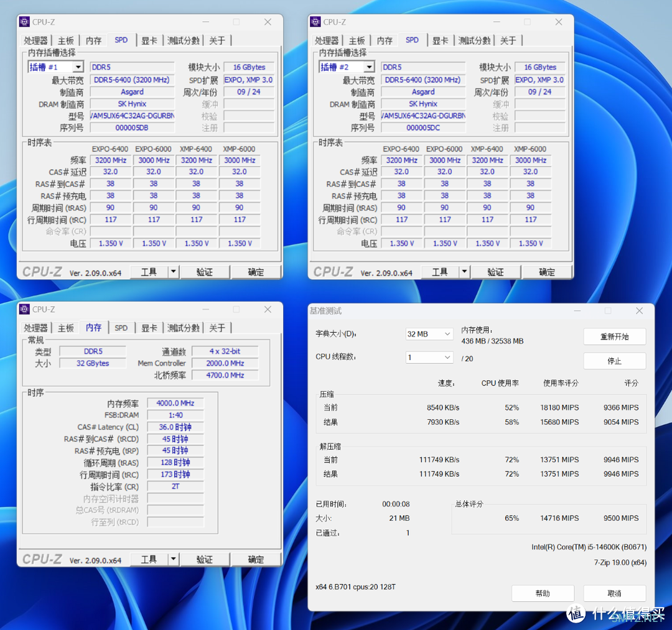The width and height of the screenshot is (672, 630).
Task: Switch to 处理器 tab in slot #1 window
Action: pos(35,40)
